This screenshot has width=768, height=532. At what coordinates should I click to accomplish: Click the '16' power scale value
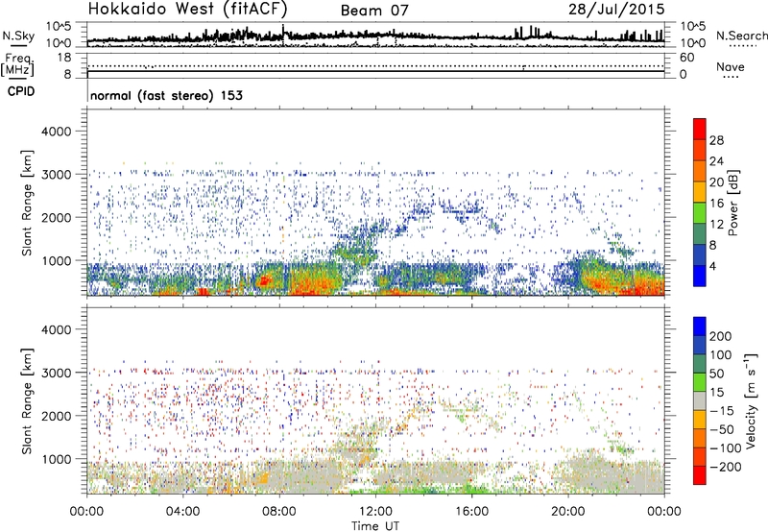coord(716,204)
